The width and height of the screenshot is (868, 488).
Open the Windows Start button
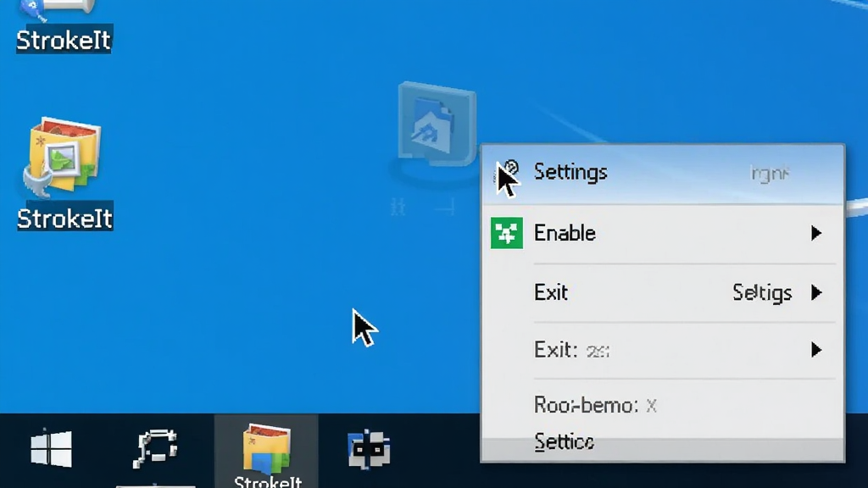coord(52,448)
